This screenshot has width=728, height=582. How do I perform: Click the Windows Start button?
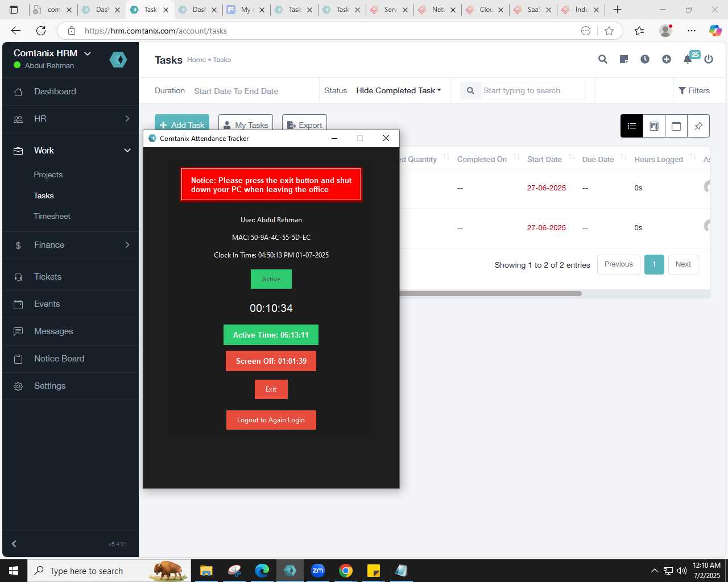tap(14, 571)
